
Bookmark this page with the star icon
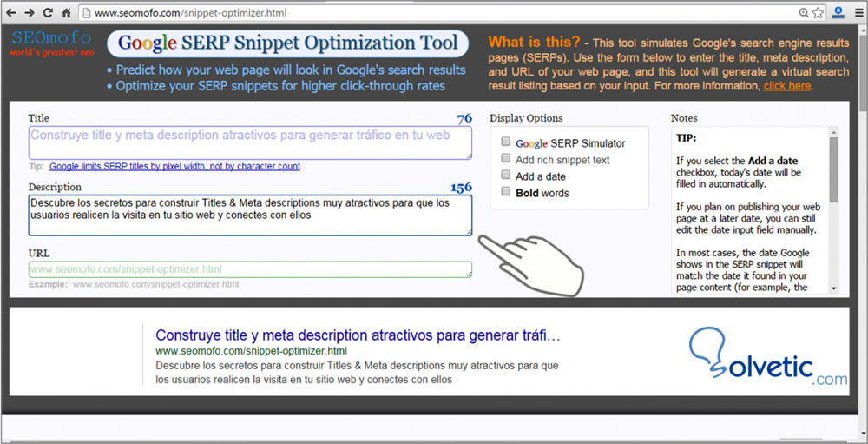click(x=818, y=13)
